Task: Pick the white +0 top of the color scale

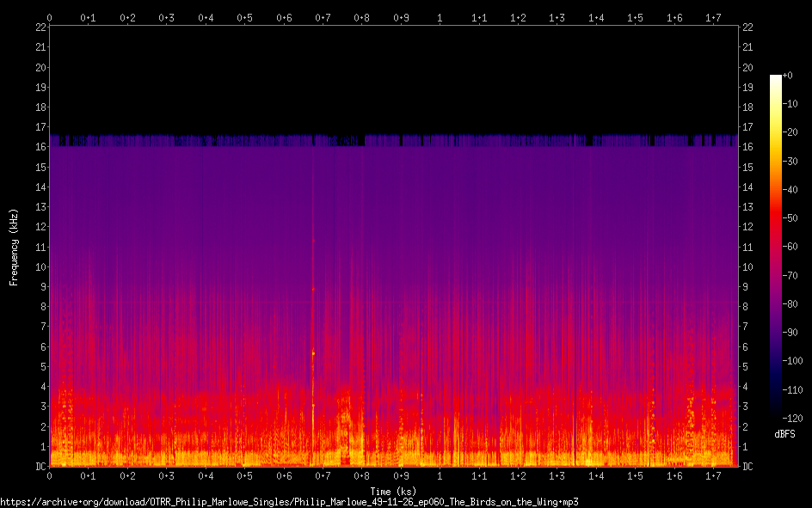Action: click(x=777, y=77)
